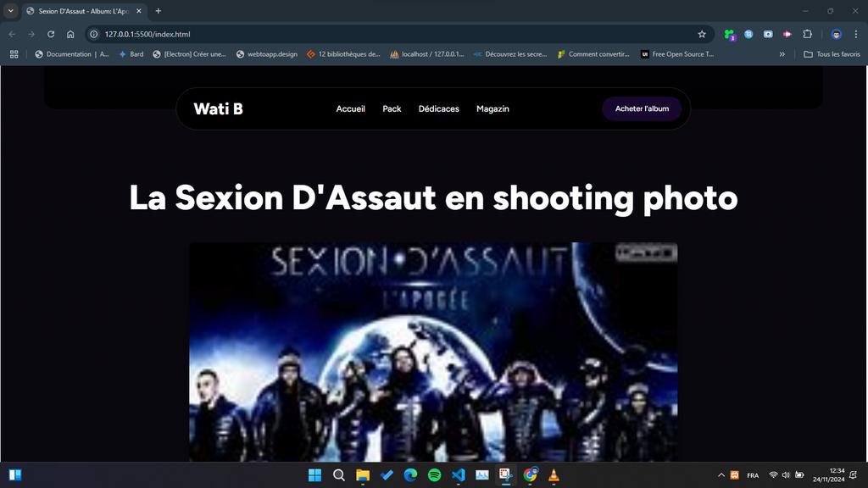Viewport: 868px width, 488px height.
Task: Open the blue checkmark To Do app
Action: (387, 475)
